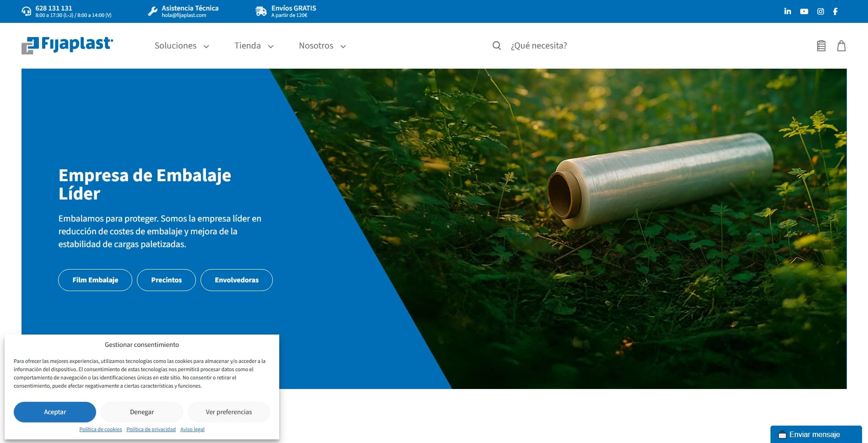This screenshot has height=443, width=868.
Task: Open the Envolvedoras category button
Action: point(236,280)
